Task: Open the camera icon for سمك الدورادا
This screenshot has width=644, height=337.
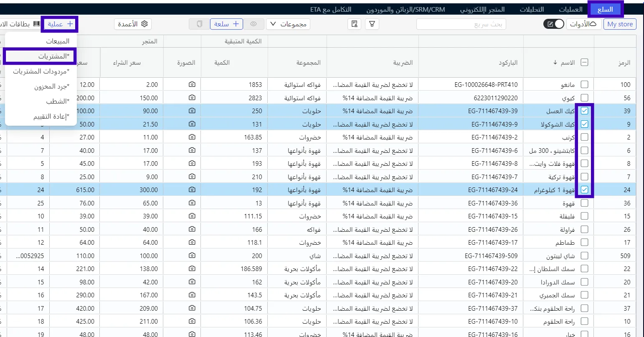Action: pyautogui.click(x=192, y=282)
